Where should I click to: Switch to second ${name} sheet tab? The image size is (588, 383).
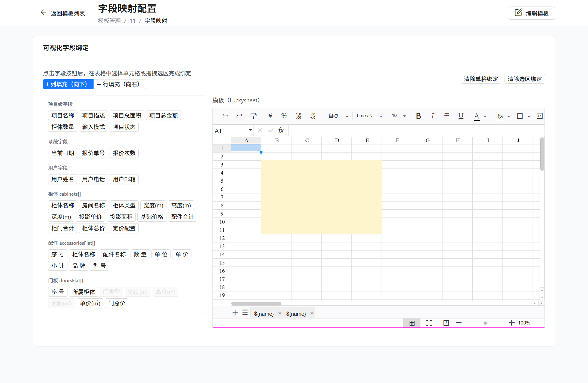click(x=296, y=314)
